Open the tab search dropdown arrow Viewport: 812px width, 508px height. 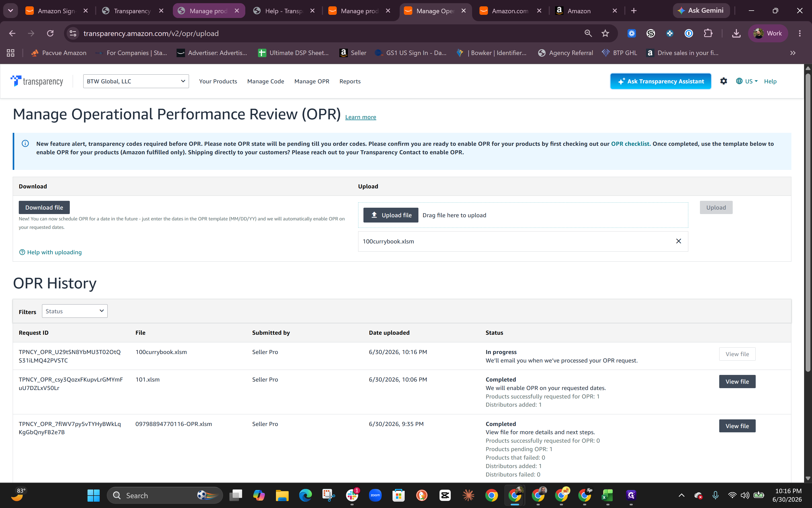10,11
